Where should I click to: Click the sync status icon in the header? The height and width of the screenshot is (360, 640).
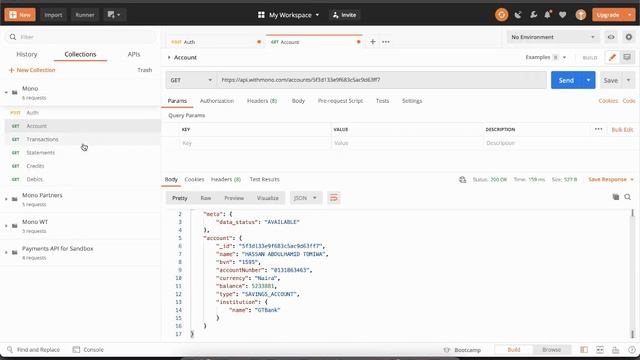click(501, 15)
